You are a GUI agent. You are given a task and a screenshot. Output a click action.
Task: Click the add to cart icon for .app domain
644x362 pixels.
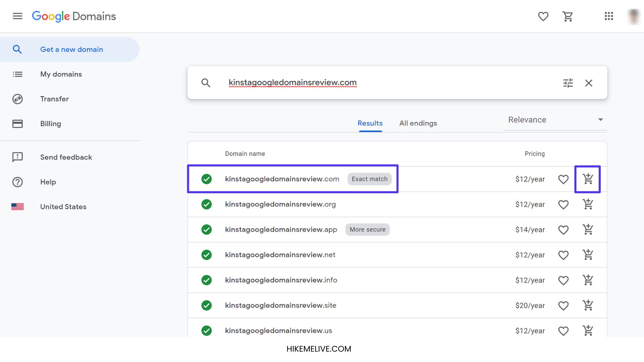click(588, 229)
